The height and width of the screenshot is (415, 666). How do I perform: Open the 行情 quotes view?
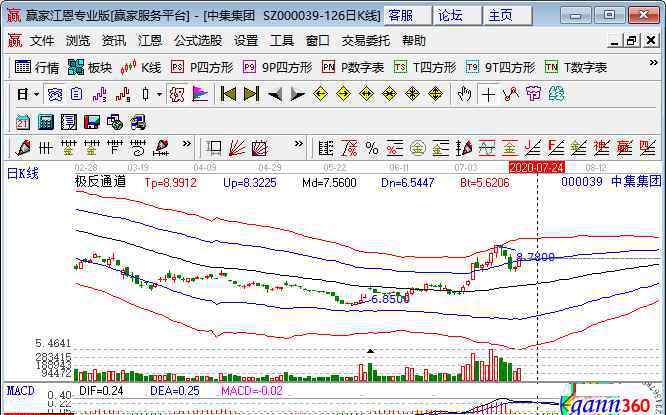[x=37, y=67]
